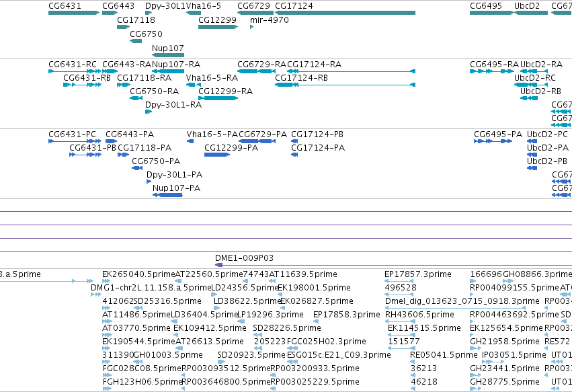
Task: Select protein CG17124-PA
Action: (x=294, y=155)
